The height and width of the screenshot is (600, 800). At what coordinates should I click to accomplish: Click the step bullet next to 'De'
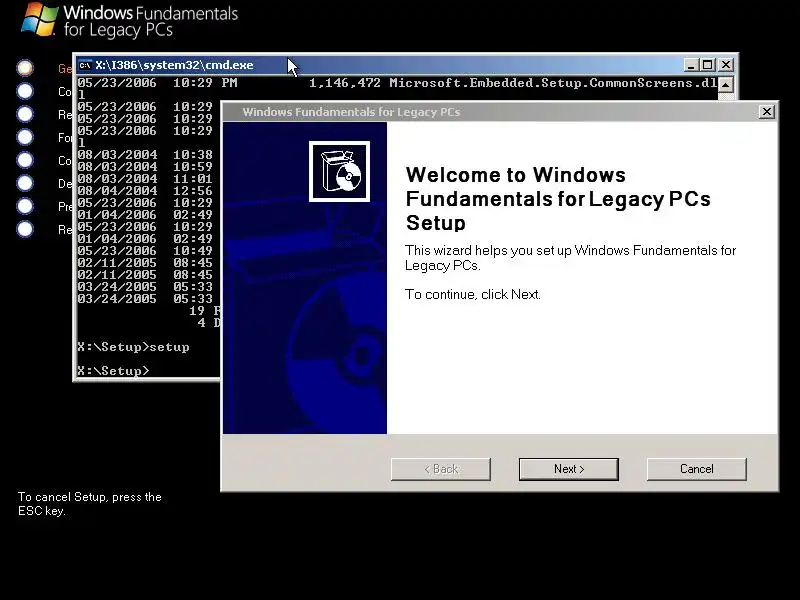pyautogui.click(x=25, y=183)
